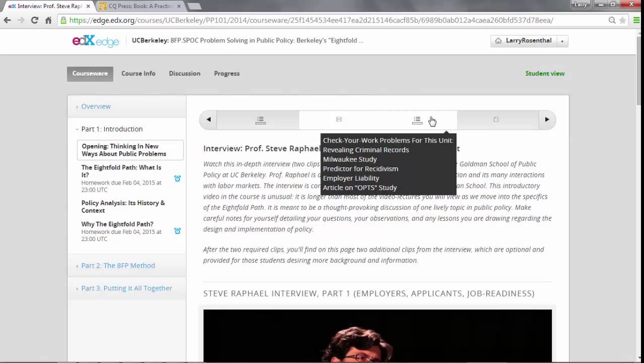The width and height of the screenshot is (644, 363).
Task: Click 'Milwaukee Study' in tooltip
Action: pyautogui.click(x=350, y=159)
